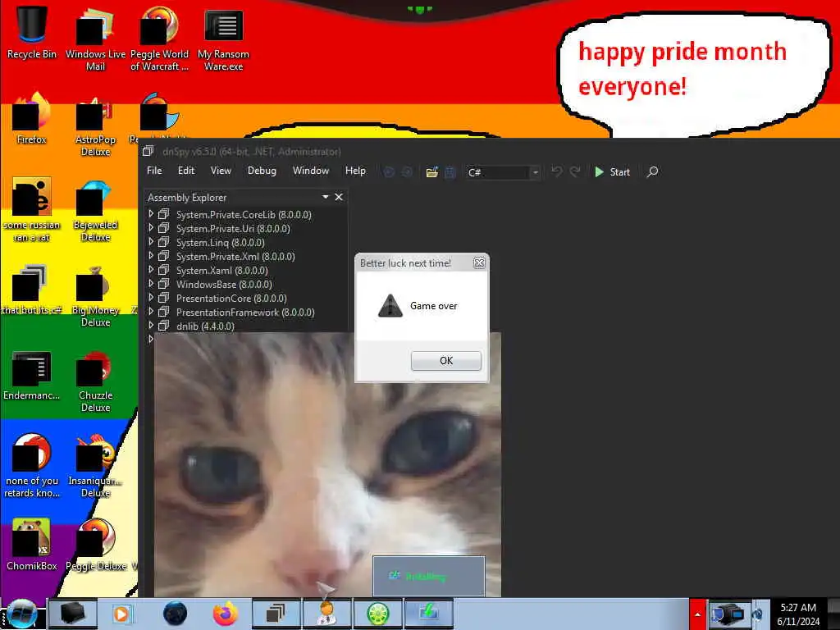This screenshot has height=630, width=840.
Task: Close the 'Better luck next time!' dialog
Action: pos(479,262)
